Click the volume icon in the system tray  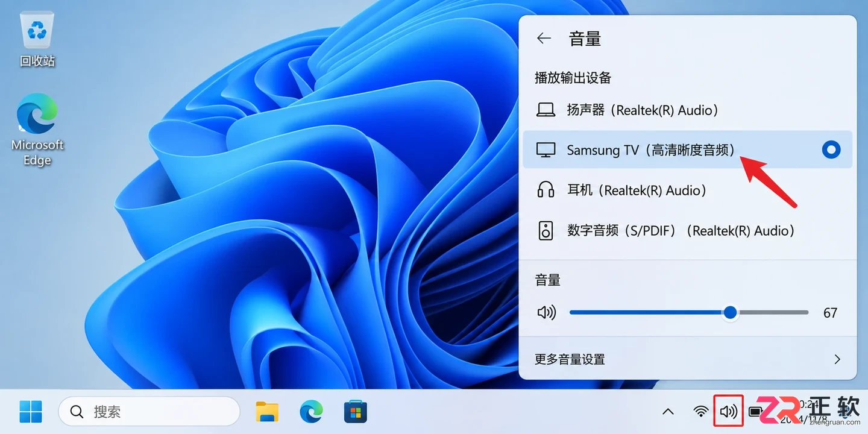728,412
